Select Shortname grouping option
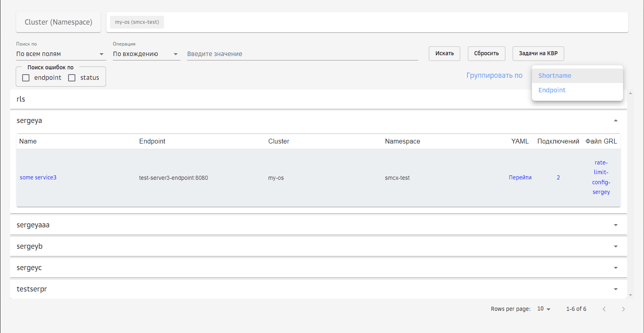644x333 pixels. (555, 76)
